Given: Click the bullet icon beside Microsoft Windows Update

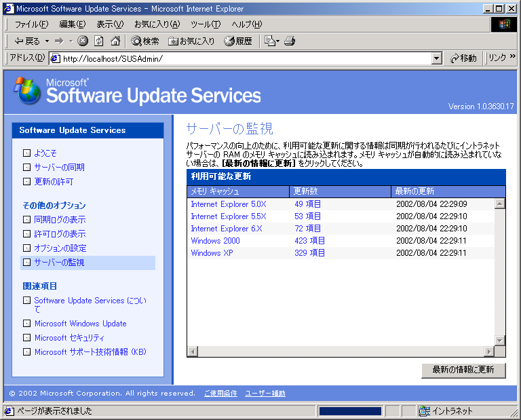Looking at the screenshot, I should click(x=26, y=323).
